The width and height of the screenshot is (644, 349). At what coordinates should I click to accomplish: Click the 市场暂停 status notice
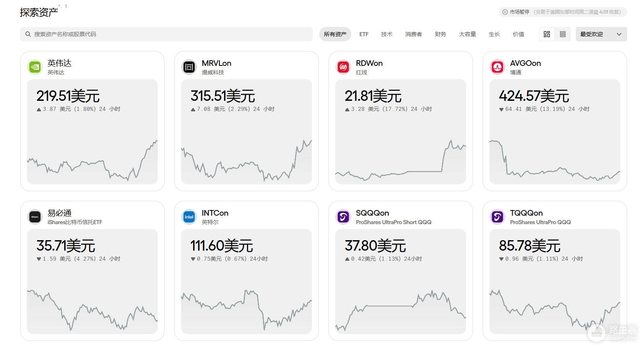coord(562,12)
